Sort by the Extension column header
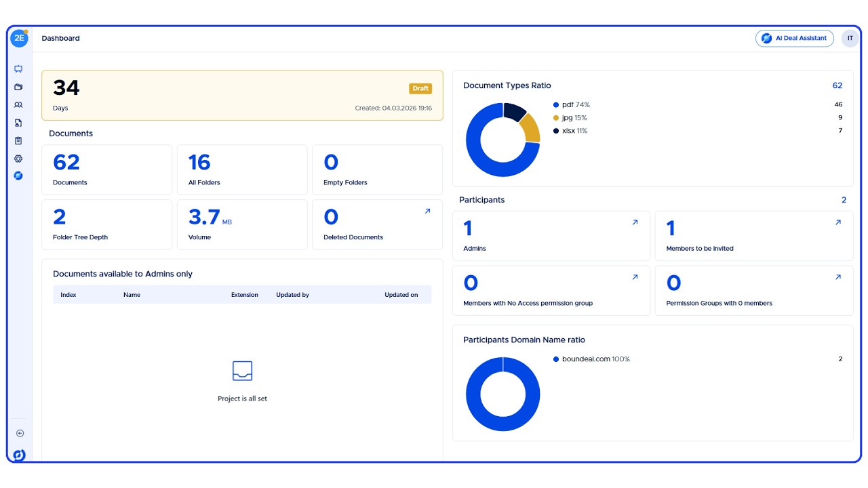This screenshot has width=868, height=488. coord(245,295)
